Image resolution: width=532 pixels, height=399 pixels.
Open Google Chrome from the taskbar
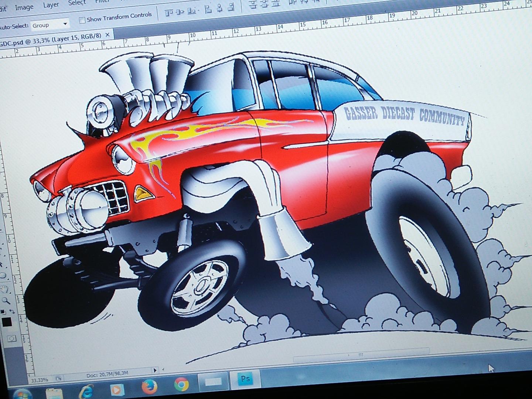pos(181,385)
